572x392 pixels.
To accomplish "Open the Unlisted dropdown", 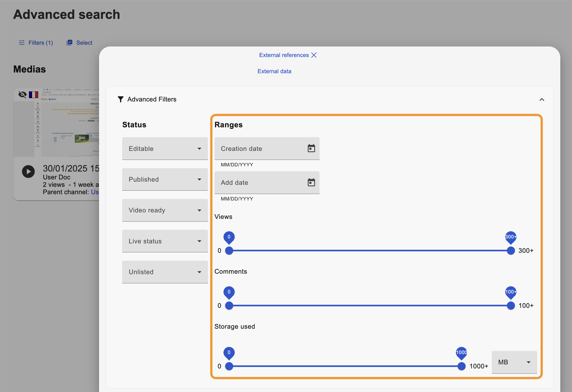I will (x=165, y=272).
